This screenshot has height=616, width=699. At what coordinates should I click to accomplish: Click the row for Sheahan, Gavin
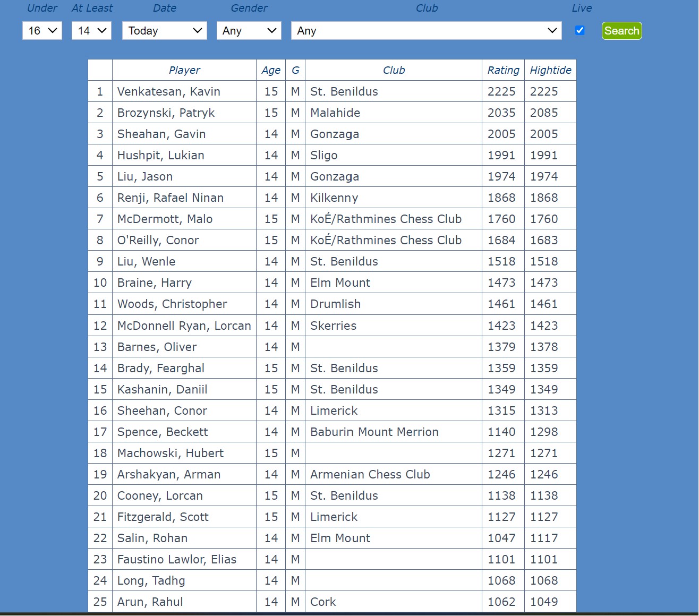click(x=161, y=133)
